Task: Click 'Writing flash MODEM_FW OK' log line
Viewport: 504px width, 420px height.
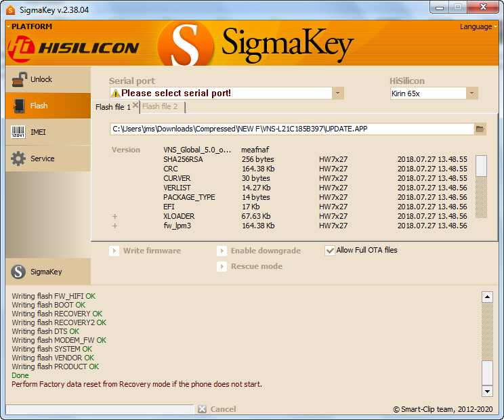Action: [x=59, y=340]
